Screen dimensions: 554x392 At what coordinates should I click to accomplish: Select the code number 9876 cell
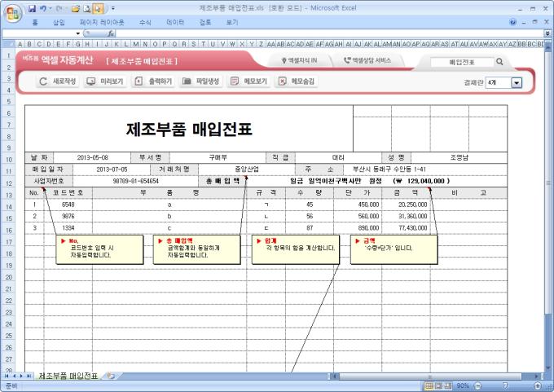(68, 216)
